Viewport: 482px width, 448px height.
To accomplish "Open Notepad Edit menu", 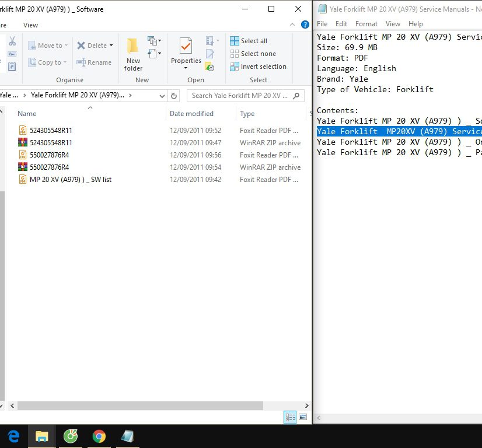I will [x=341, y=24].
